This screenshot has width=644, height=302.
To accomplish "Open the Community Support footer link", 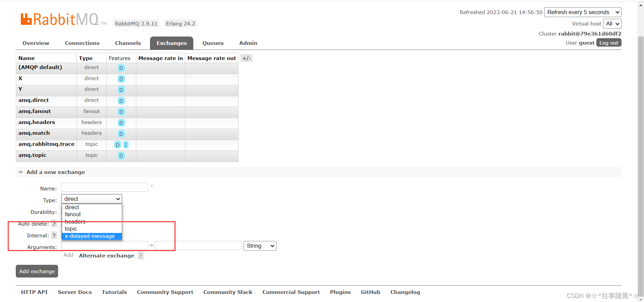I will tap(165, 292).
